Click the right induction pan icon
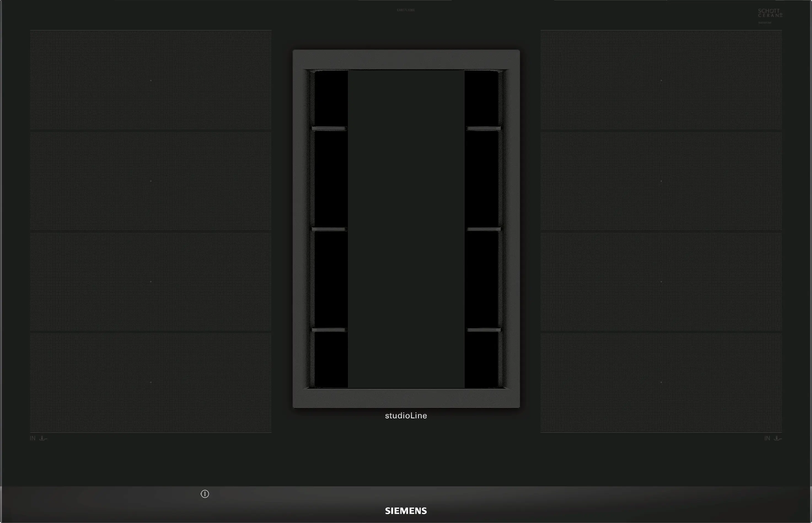Screen dimensions: 812x523 [x=778, y=438]
